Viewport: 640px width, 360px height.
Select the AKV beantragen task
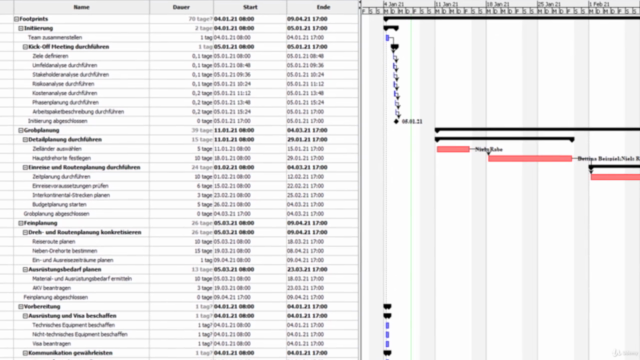click(51, 288)
